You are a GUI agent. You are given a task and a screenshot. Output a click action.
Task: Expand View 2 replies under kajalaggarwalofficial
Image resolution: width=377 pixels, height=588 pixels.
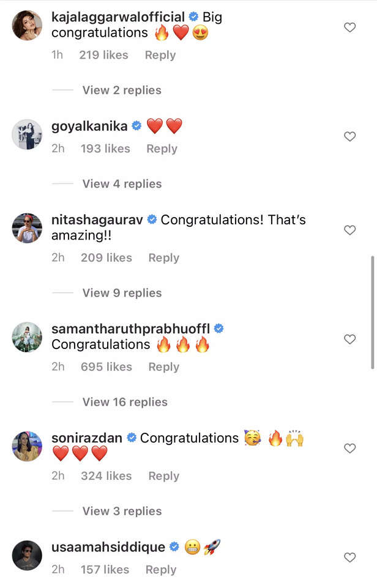pos(122,90)
